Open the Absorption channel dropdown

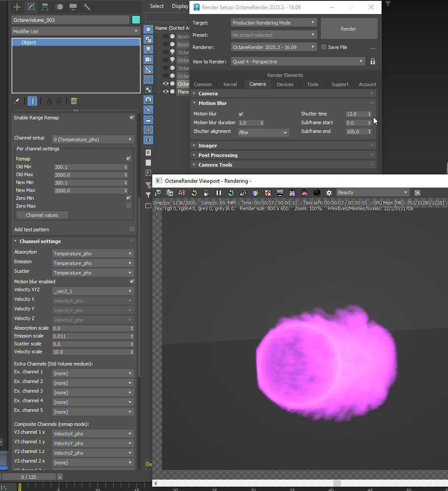93,253
